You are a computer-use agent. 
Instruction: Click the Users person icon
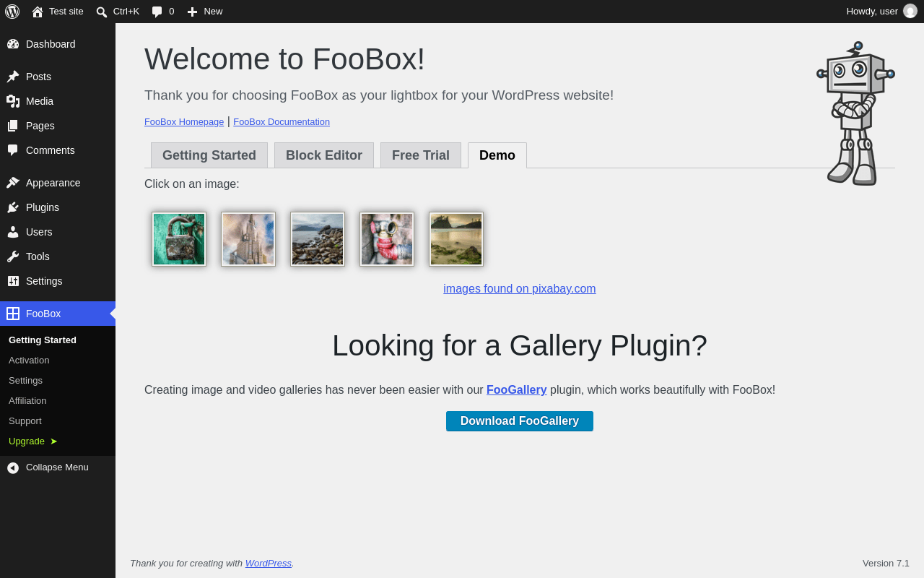[13, 232]
